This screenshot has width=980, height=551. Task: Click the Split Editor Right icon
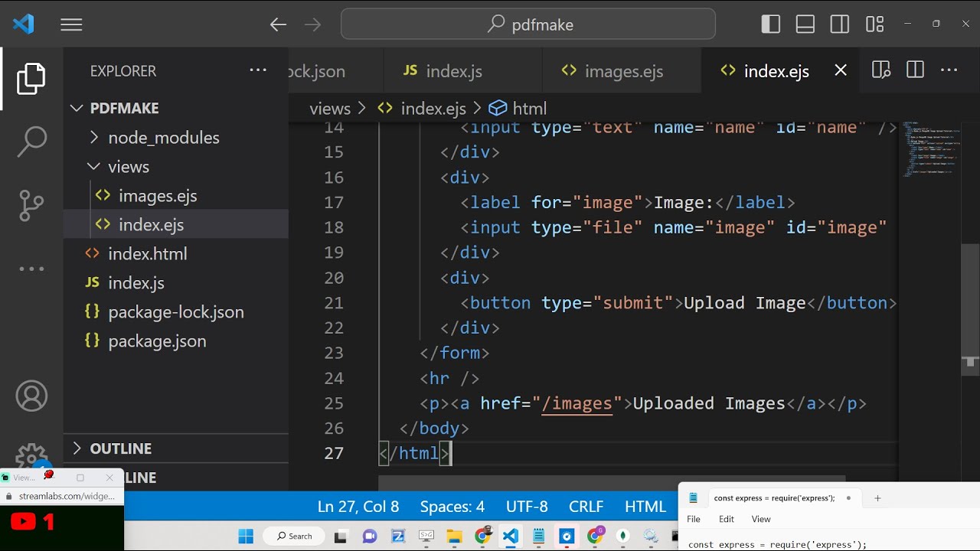click(915, 70)
